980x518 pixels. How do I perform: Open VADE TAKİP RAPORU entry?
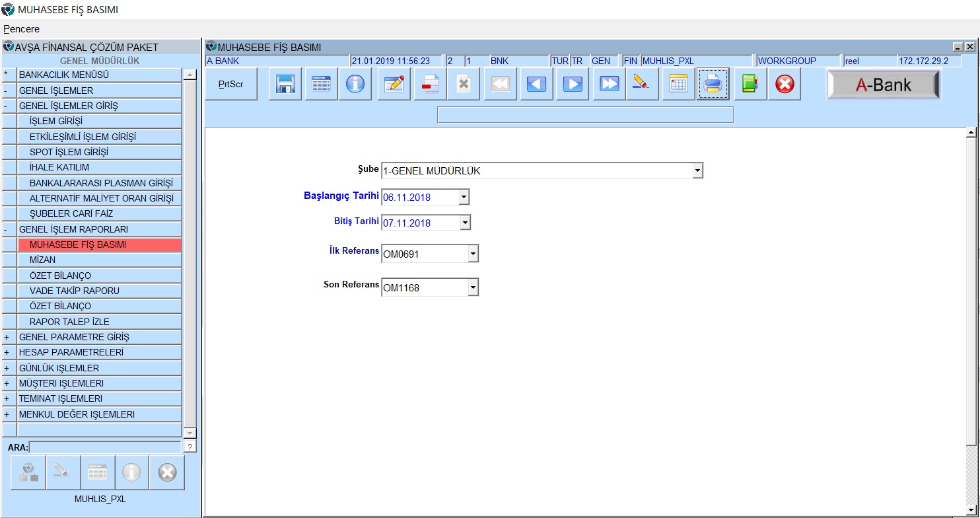click(99, 291)
